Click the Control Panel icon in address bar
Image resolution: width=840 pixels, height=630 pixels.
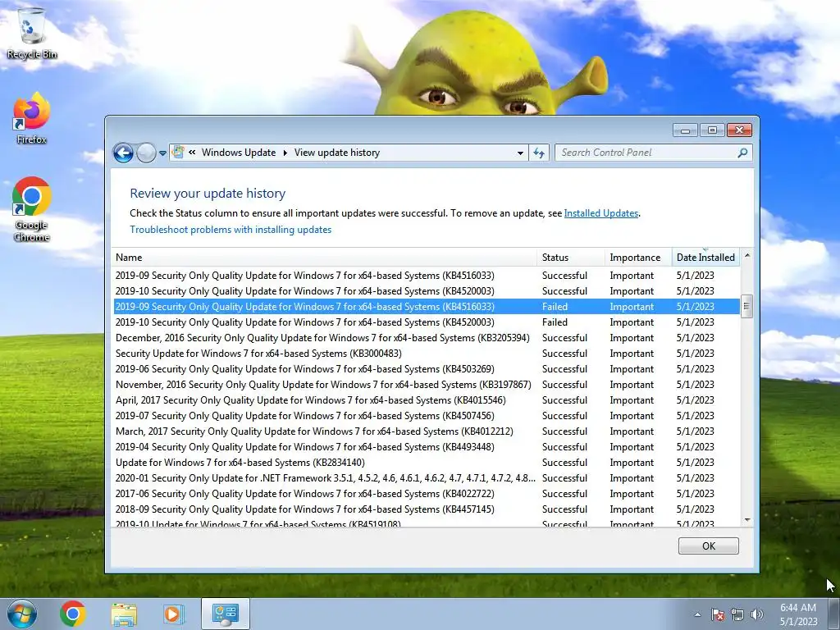pos(178,152)
